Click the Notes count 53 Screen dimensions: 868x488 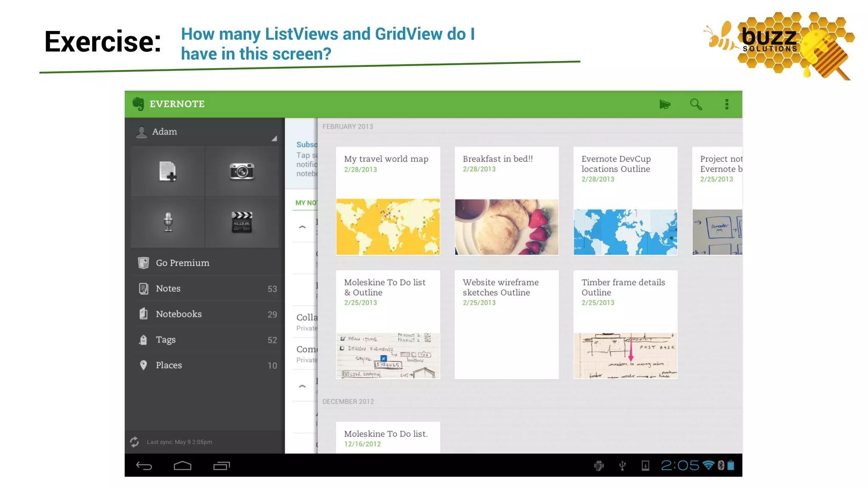(272, 289)
